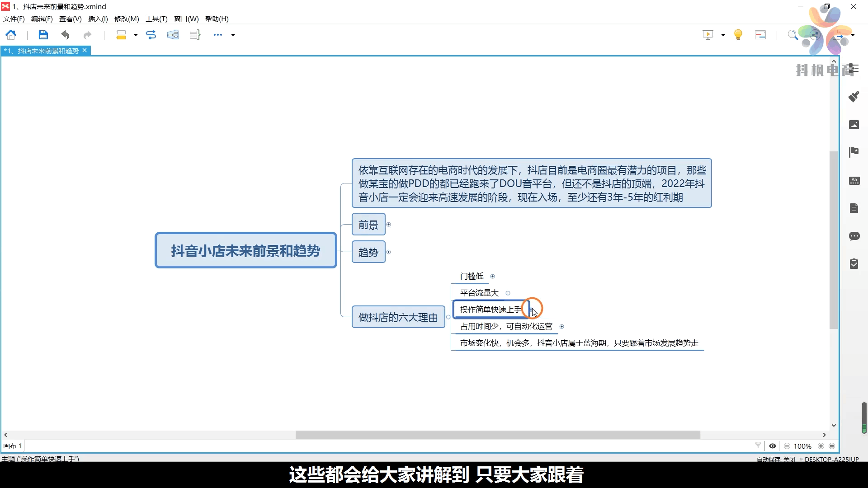Toggle the eye visibility icon in status bar
Viewport: 868px width, 488px height.
click(773, 446)
